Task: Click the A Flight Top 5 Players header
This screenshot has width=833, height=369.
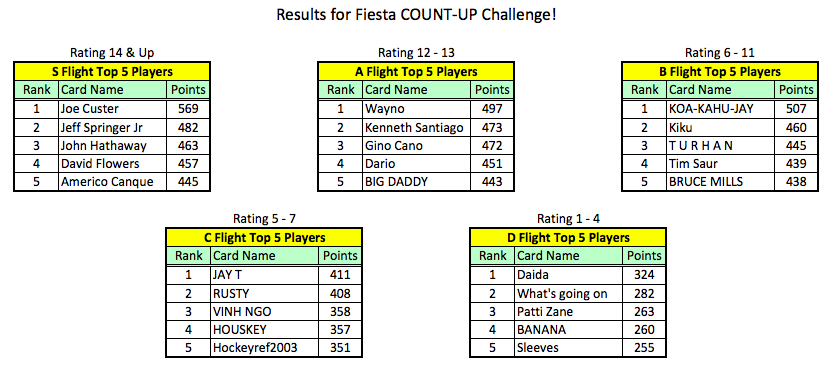Action: point(416,72)
